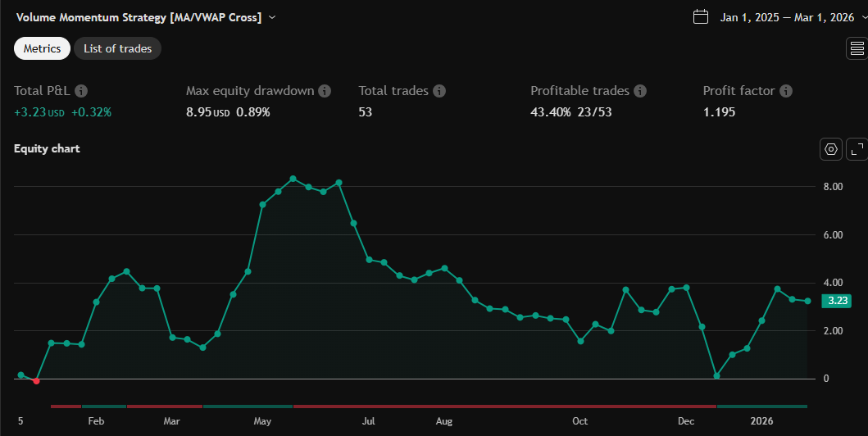Open equity chart settings icon
The image size is (868, 436).
point(831,149)
